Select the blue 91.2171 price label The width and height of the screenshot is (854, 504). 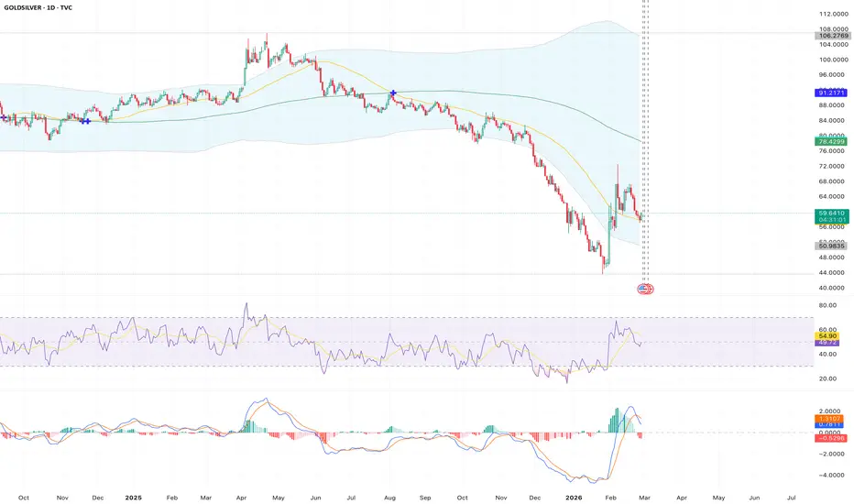tap(830, 93)
